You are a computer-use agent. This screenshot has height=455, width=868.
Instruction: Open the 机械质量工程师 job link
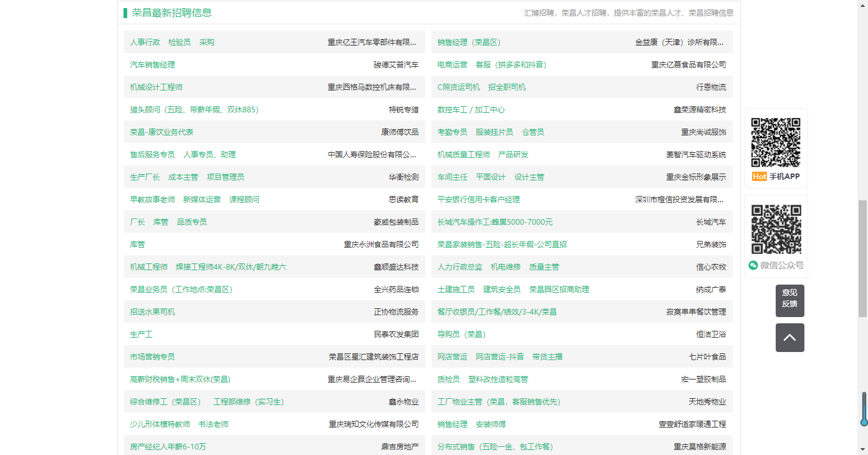[464, 155]
